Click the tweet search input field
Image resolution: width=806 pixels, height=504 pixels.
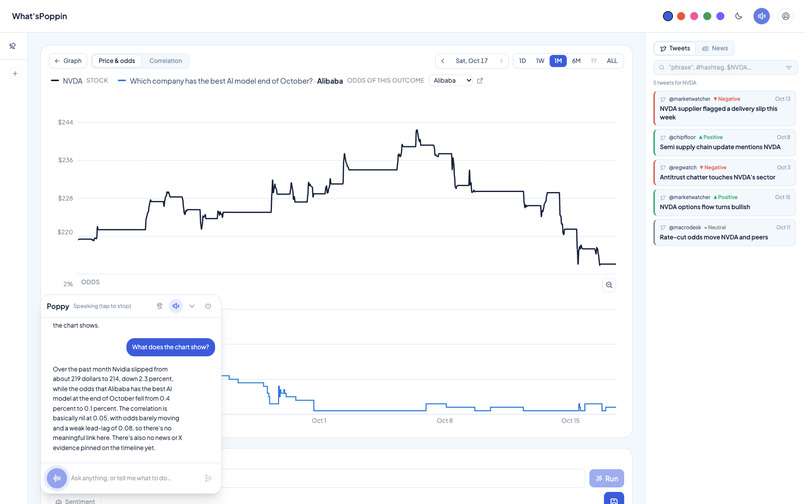pos(724,67)
